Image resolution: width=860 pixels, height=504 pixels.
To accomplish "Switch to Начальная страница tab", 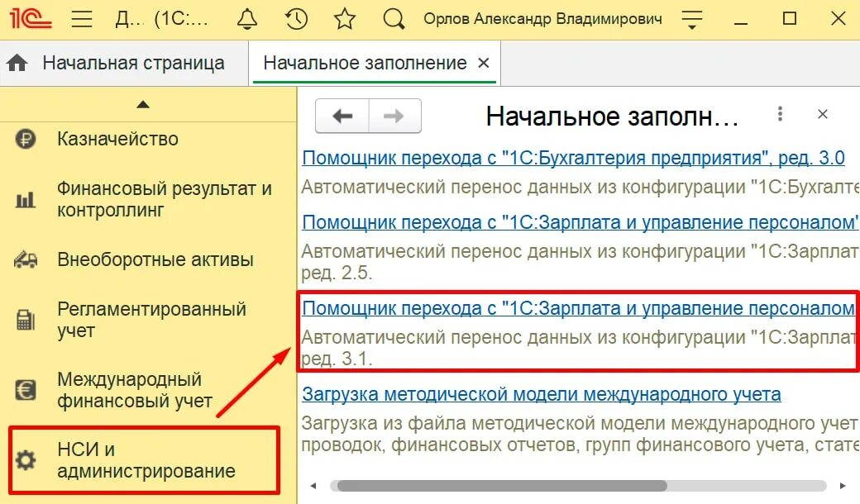I will (133, 63).
